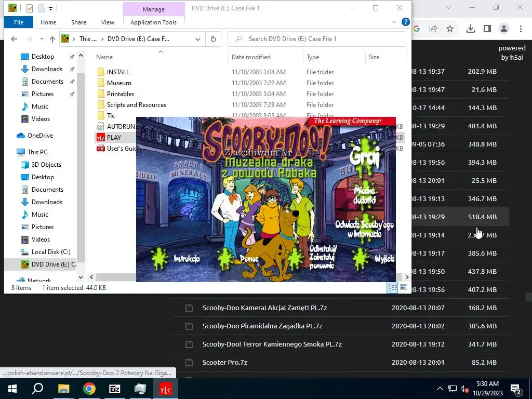Viewport: 532px width, 399px height.
Task: Select the User's Guide PDF file
Action: [x=116, y=148]
